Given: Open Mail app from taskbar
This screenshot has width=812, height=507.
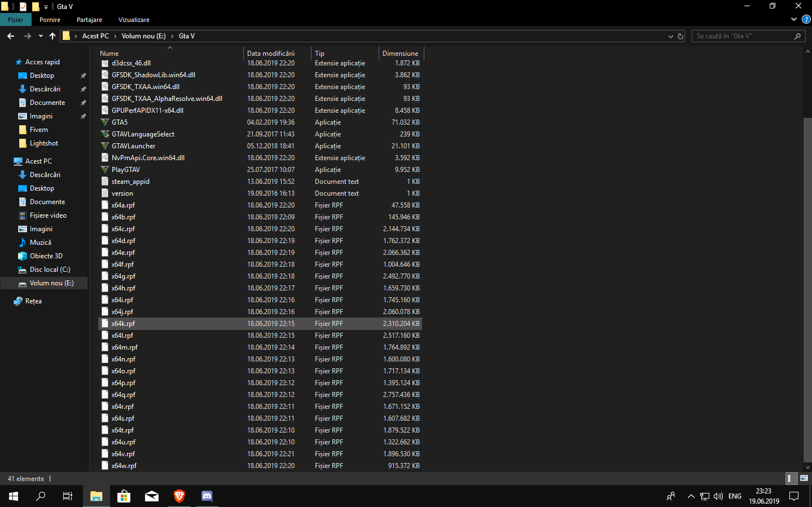Looking at the screenshot, I should [x=152, y=496].
